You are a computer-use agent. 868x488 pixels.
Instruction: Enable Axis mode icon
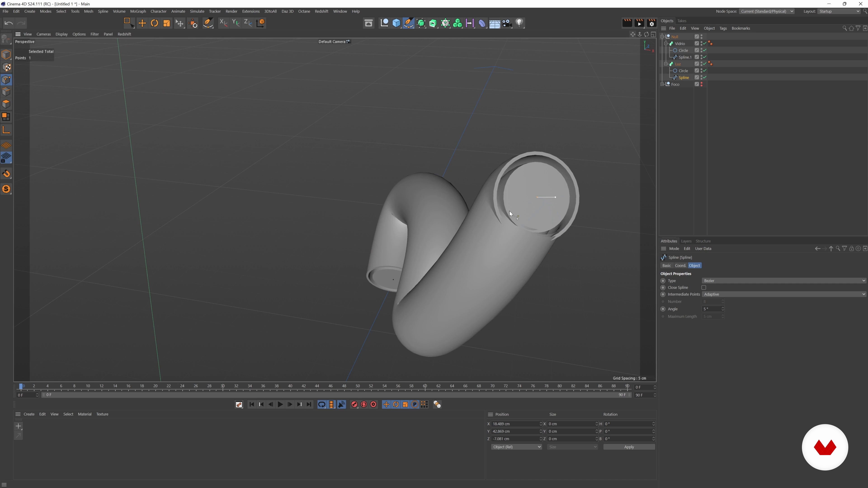click(6, 130)
